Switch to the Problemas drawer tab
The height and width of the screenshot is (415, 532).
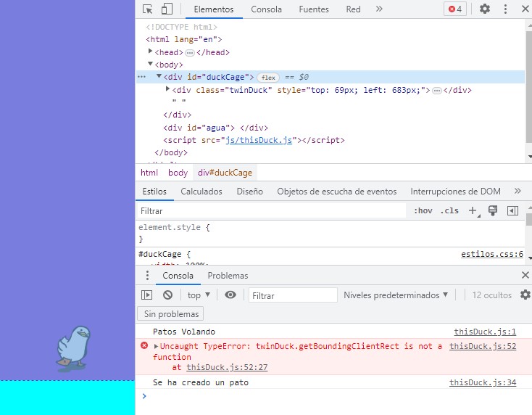(228, 276)
